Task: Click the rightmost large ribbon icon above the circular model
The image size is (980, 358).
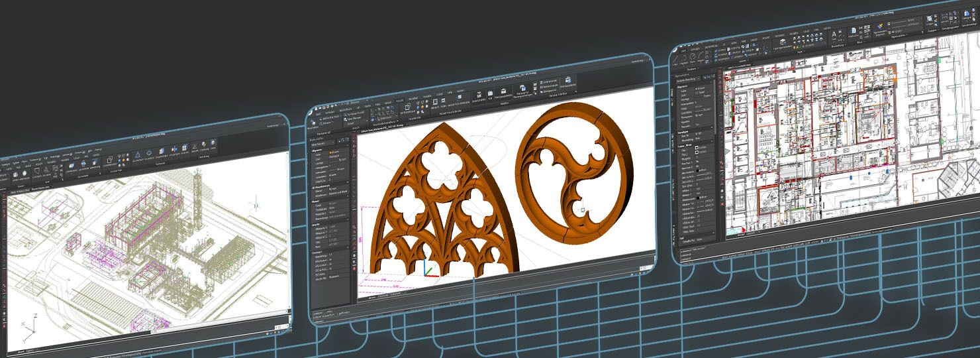Action: click(x=567, y=82)
